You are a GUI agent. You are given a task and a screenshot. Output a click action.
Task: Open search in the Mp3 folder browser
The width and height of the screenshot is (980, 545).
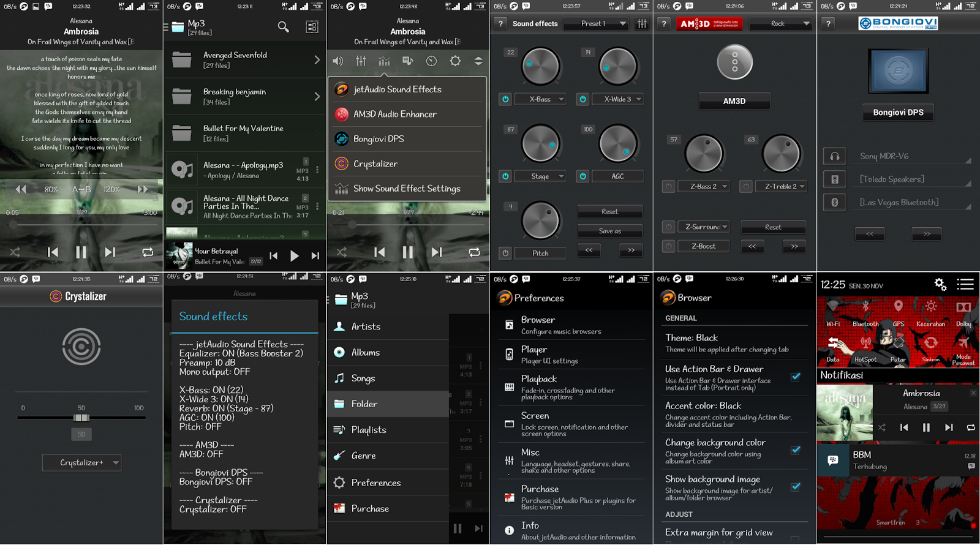(283, 27)
